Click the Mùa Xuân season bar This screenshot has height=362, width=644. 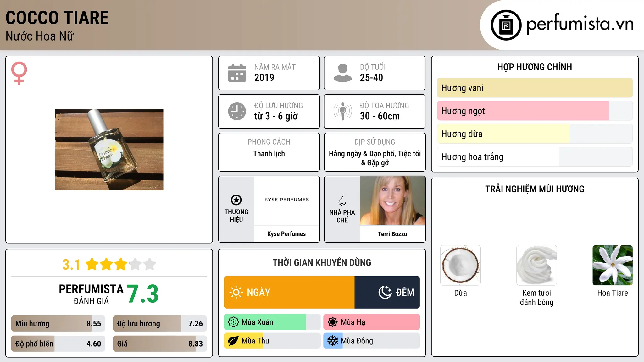click(272, 322)
